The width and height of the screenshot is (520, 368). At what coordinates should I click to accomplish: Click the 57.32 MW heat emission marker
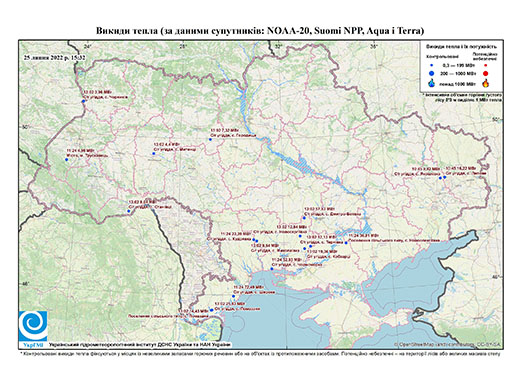[304, 218]
